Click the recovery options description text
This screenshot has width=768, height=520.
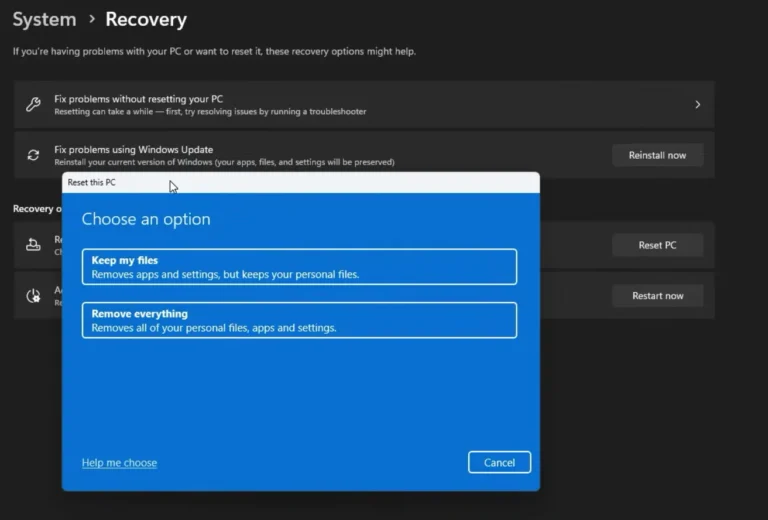pos(215,51)
